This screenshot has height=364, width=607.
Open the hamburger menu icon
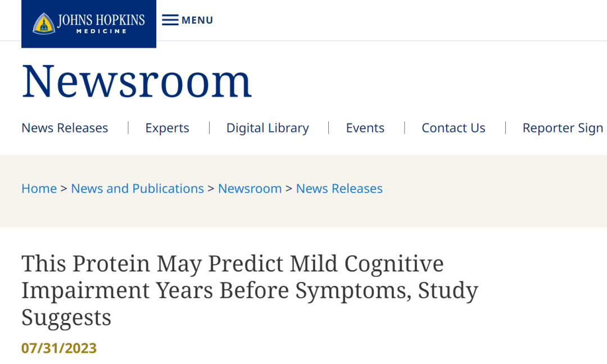coord(170,20)
